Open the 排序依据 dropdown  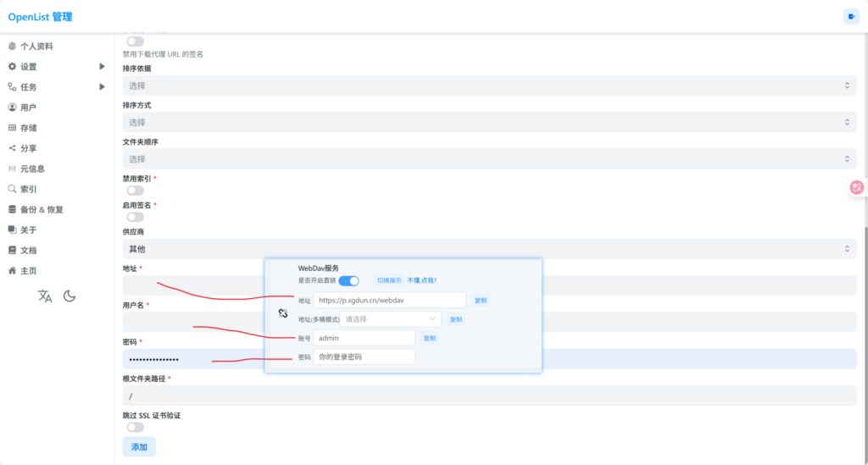coord(489,86)
